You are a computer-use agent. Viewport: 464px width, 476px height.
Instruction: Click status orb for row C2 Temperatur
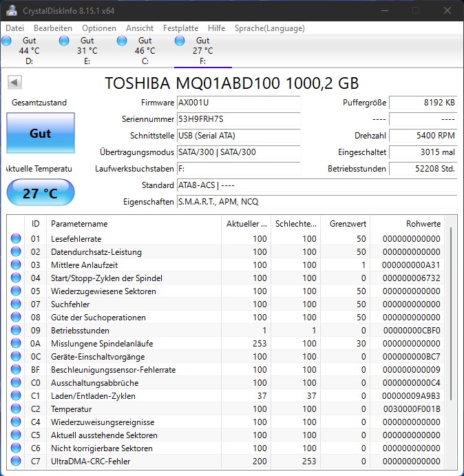coord(16,408)
